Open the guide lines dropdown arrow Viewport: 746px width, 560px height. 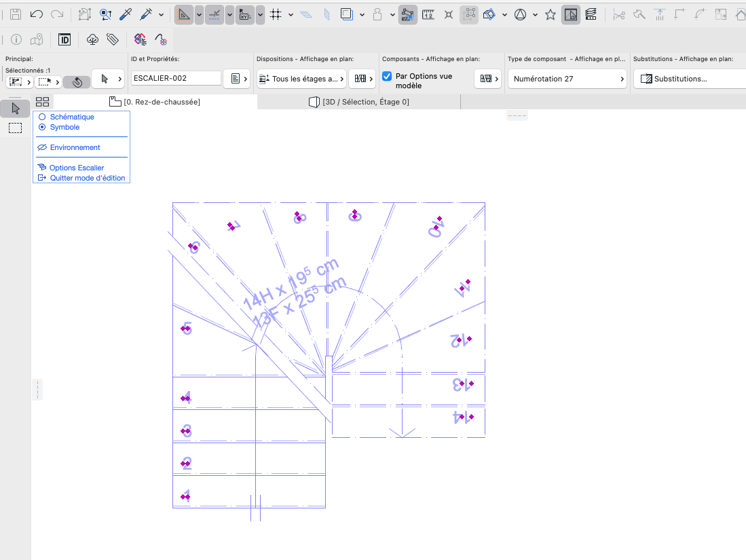tap(200, 15)
